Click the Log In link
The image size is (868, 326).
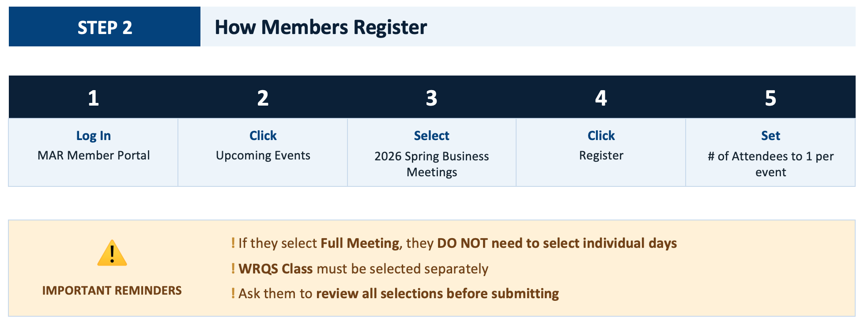pos(93,136)
